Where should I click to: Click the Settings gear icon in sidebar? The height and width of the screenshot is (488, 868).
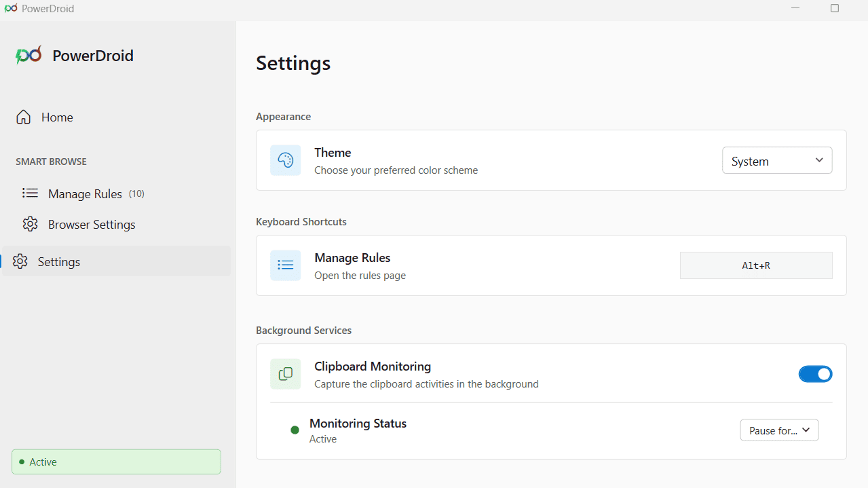coord(20,261)
